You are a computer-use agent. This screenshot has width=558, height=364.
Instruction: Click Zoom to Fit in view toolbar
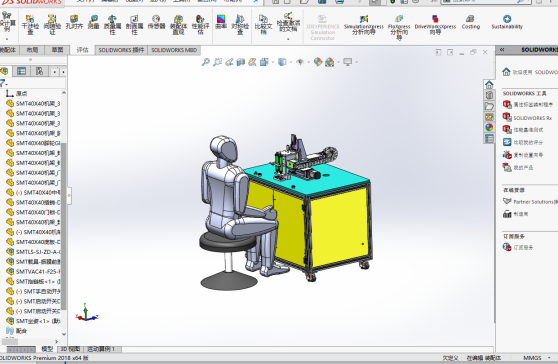206,62
